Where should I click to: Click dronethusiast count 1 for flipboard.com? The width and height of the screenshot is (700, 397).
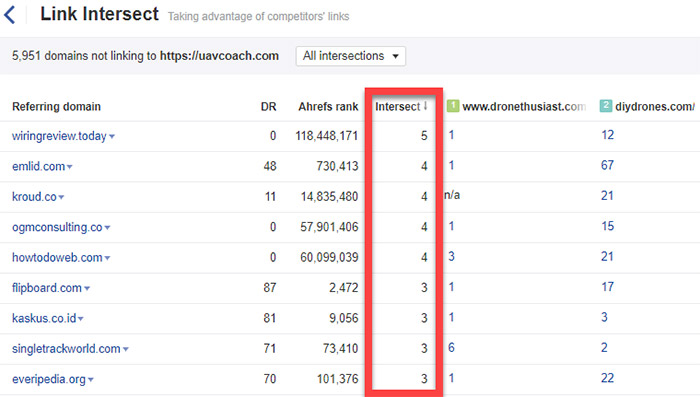451,287
